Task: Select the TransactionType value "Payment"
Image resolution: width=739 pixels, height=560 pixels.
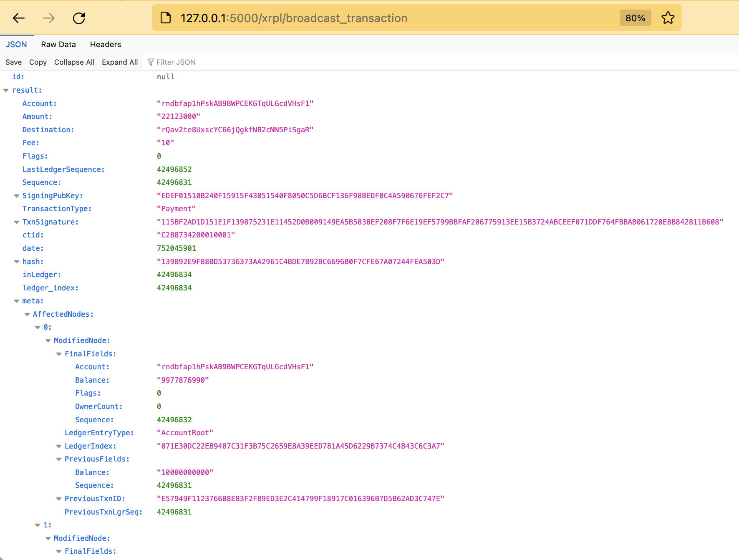Action: point(177,209)
